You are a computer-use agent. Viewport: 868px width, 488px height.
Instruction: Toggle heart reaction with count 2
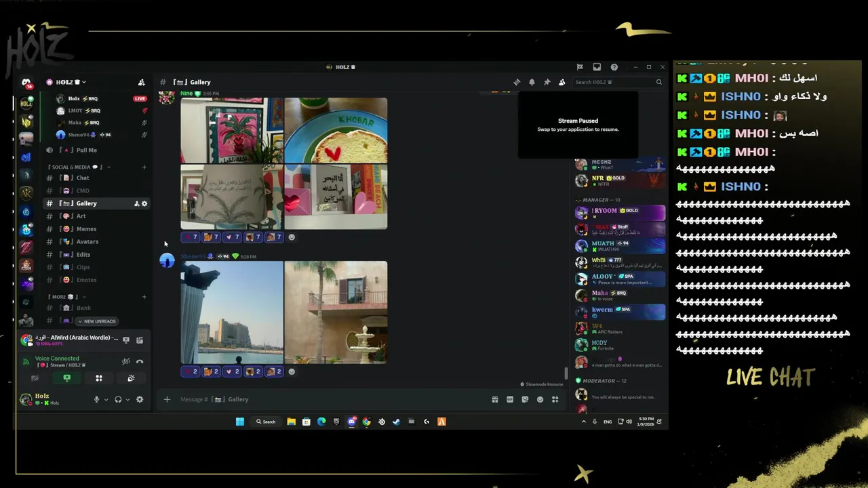click(232, 371)
